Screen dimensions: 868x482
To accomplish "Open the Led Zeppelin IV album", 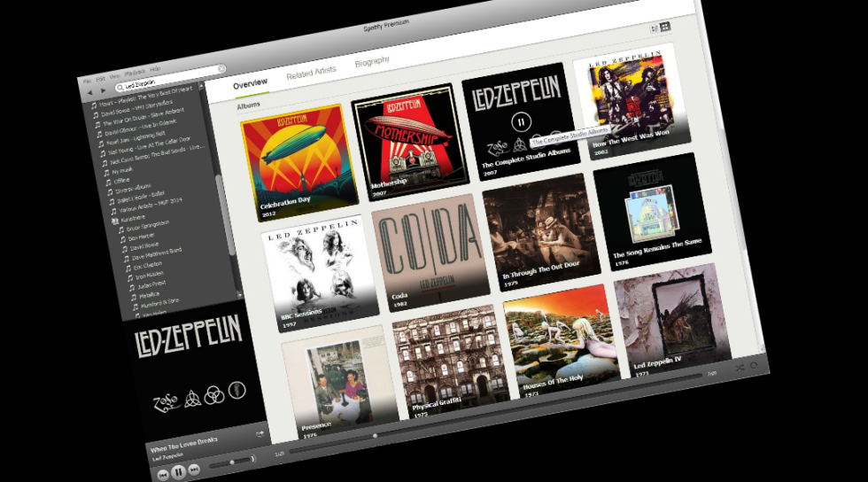I will [672, 321].
